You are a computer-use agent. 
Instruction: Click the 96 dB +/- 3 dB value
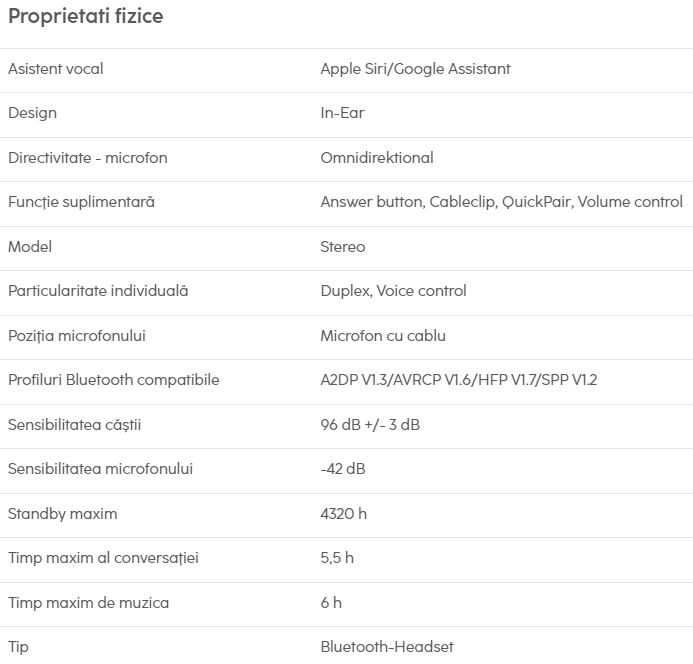[x=370, y=425]
